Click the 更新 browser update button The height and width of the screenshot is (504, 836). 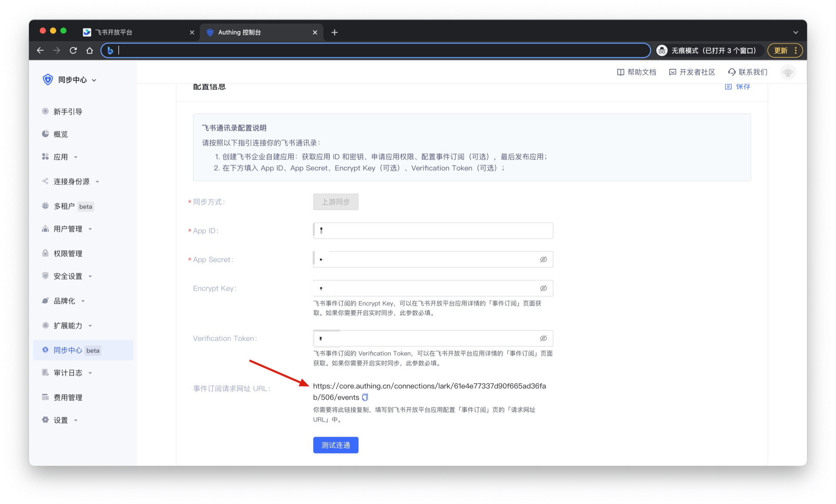tap(780, 50)
